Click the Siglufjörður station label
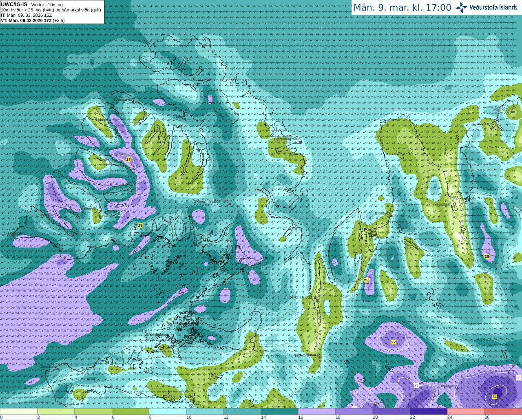 point(501,109)
